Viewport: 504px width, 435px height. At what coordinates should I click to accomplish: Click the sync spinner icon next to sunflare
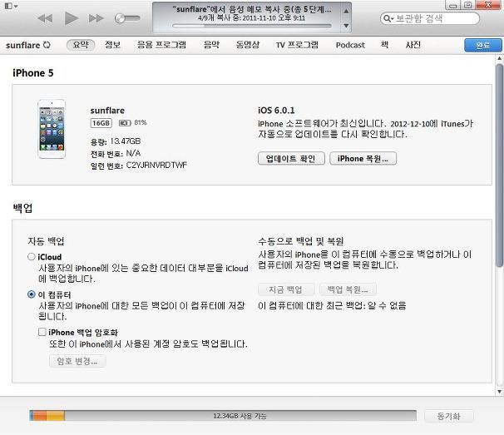pyautogui.click(x=47, y=45)
